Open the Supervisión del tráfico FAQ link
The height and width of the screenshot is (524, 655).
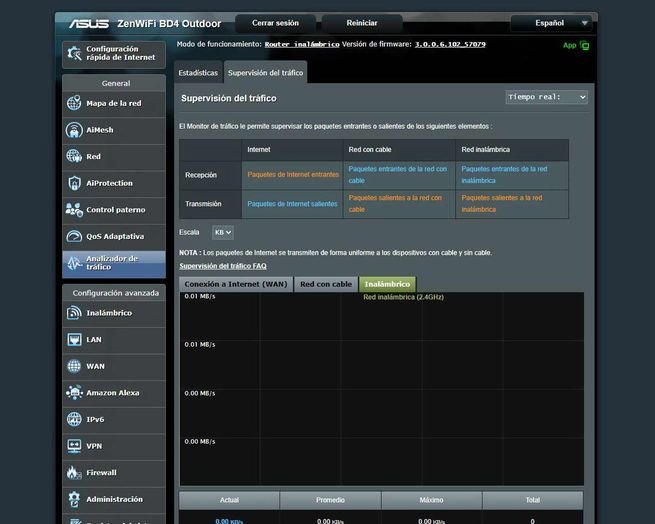coord(222,266)
